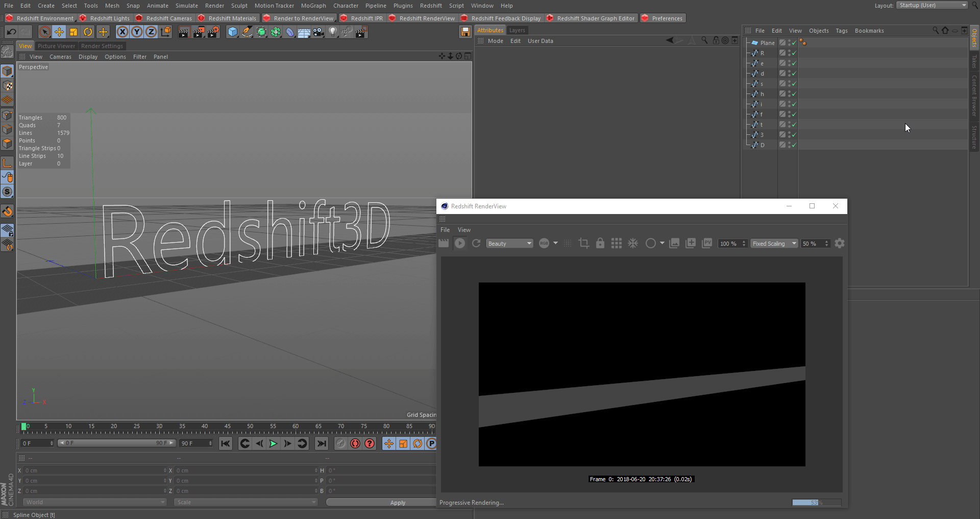Viewport: 980px width, 519px height.
Task: Click Redshift Shader Graph Editor button
Action: [x=591, y=18]
